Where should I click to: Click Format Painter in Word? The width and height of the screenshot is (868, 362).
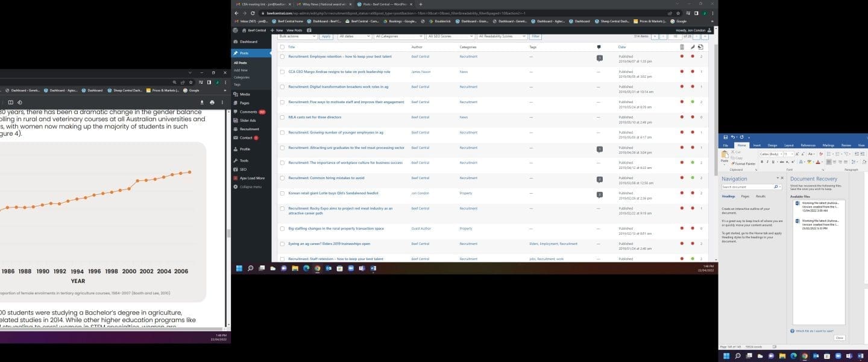click(x=743, y=164)
